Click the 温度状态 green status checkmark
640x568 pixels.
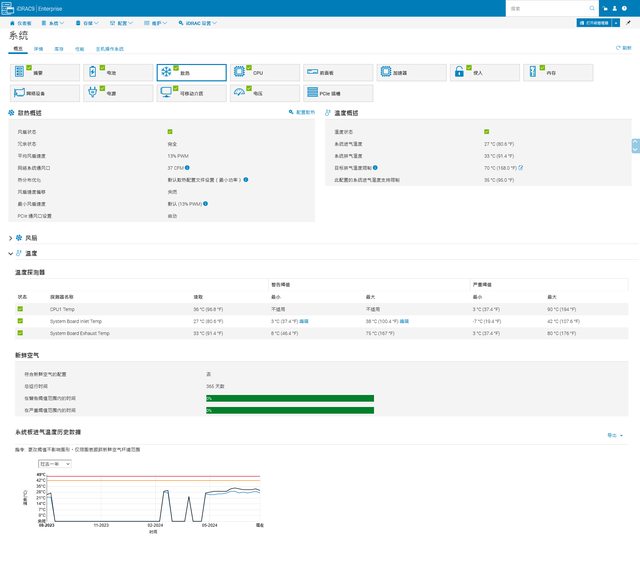[486, 131]
